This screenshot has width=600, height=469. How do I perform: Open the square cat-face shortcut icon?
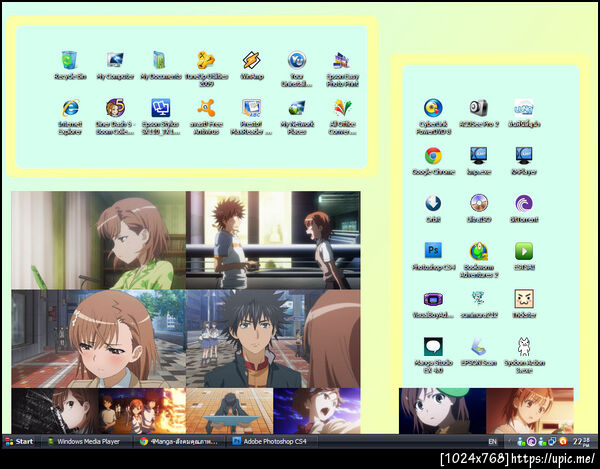click(524, 299)
